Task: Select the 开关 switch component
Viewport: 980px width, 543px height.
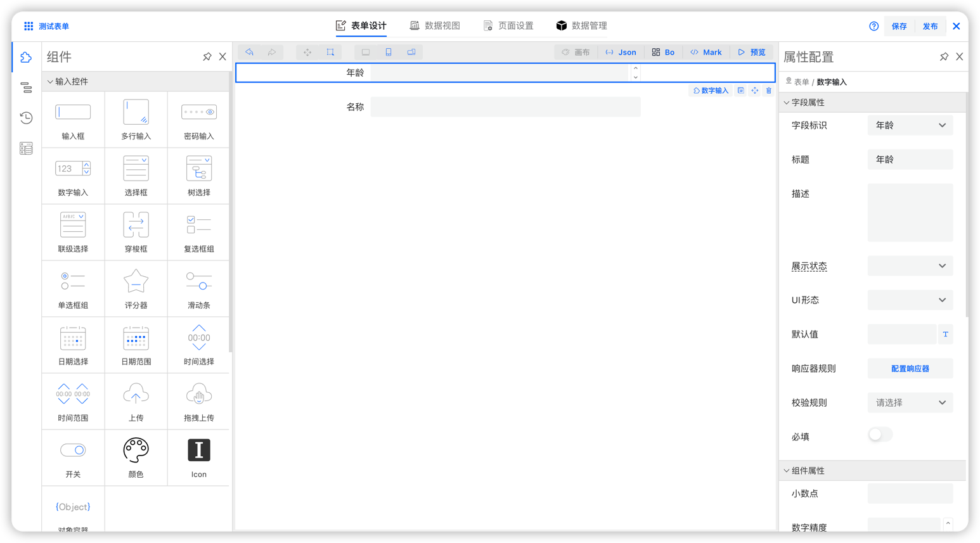Action: coord(73,458)
